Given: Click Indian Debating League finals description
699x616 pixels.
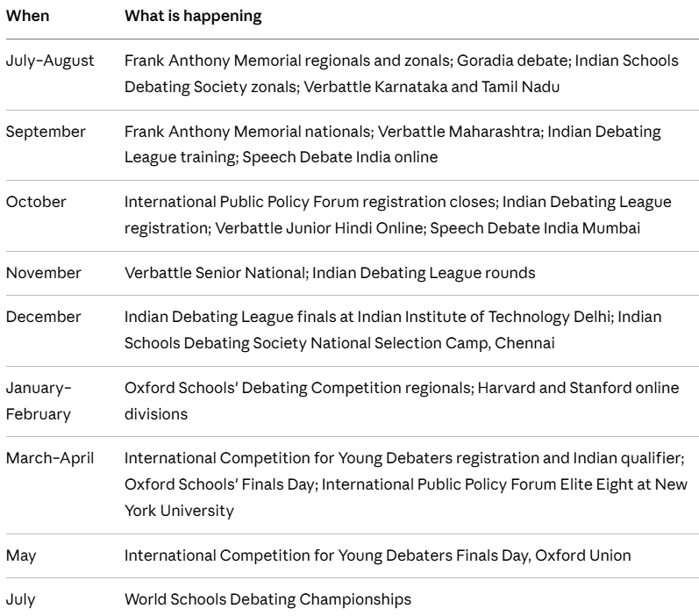Looking at the screenshot, I should (369, 317).
